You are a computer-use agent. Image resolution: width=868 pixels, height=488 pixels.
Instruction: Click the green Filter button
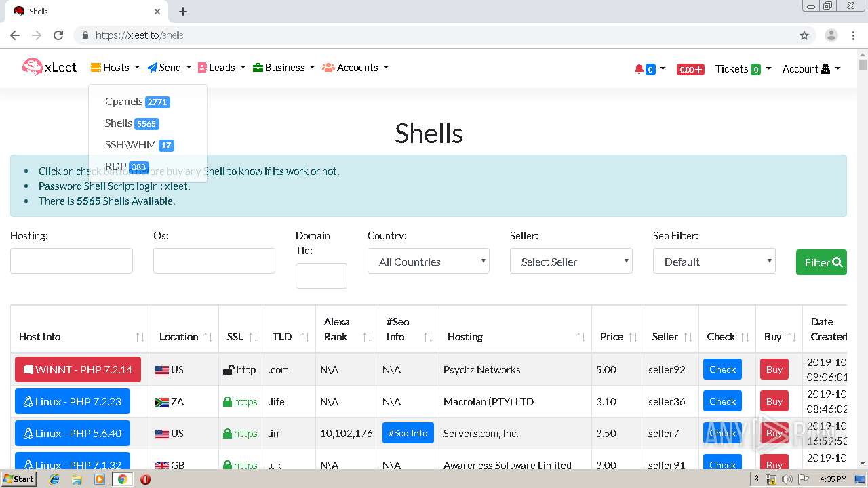tap(821, 262)
